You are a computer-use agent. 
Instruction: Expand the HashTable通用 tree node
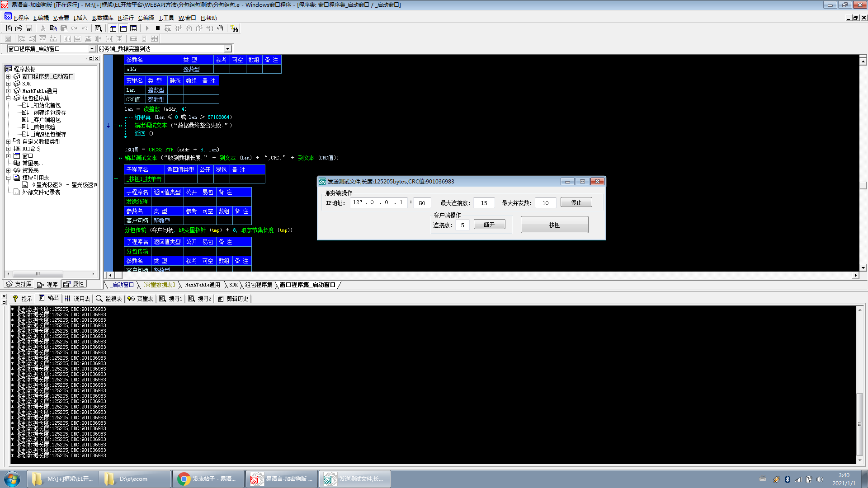(8, 91)
